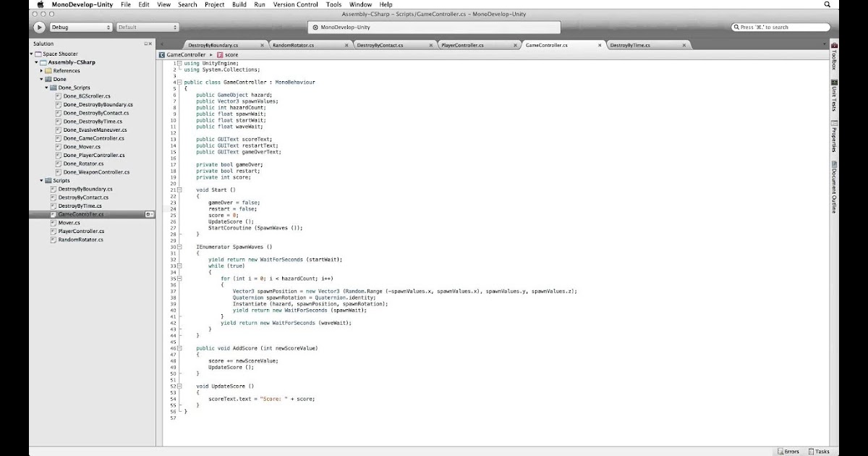Click the Space Shooter solution icon
This screenshot has width=868, height=456.
point(38,54)
